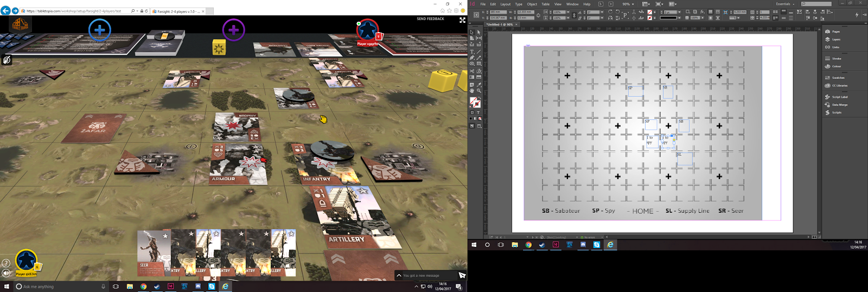This screenshot has width=868, height=292.
Task: Open the Script Label panel
Action: [840, 97]
